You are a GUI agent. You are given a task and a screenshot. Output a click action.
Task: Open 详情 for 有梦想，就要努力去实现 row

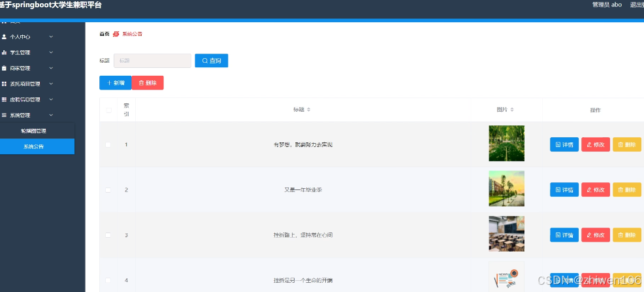tap(564, 144)
